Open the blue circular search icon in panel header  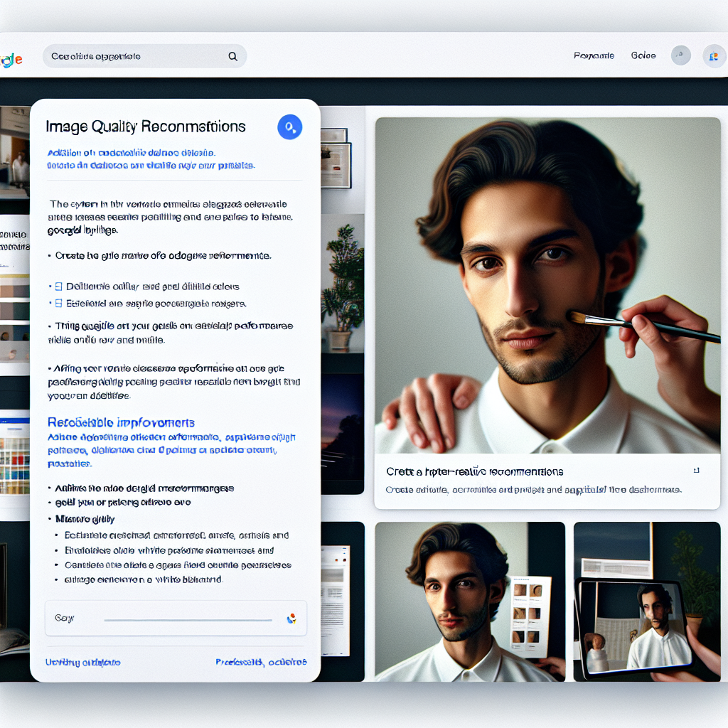click(x=289, y=127)
